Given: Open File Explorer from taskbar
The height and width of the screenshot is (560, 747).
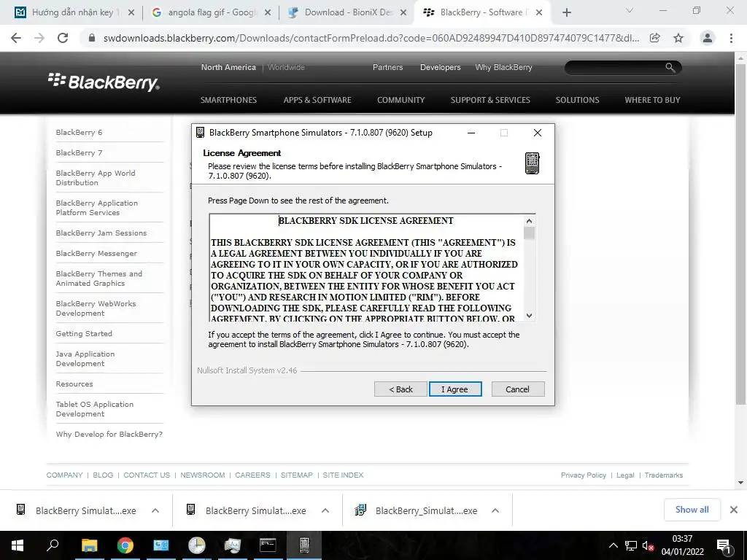Looking at the screenshot, I should tap(89, 545).
